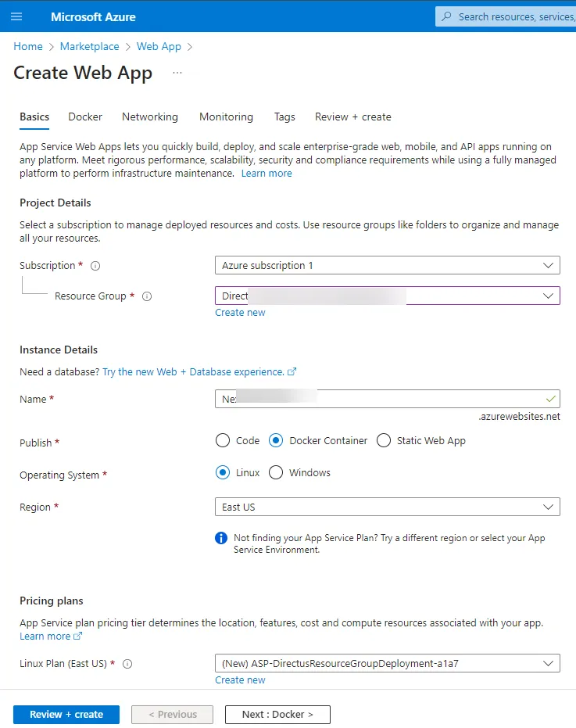Select Static Web App as publish type
576x728 pixels.
click(384, 440)
